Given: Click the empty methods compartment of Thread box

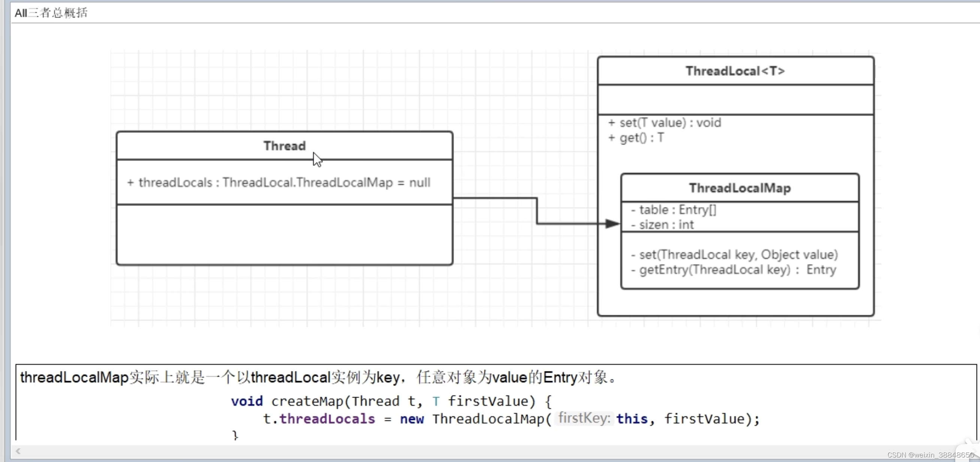Looking at the screenshot, I should (285, 235).
